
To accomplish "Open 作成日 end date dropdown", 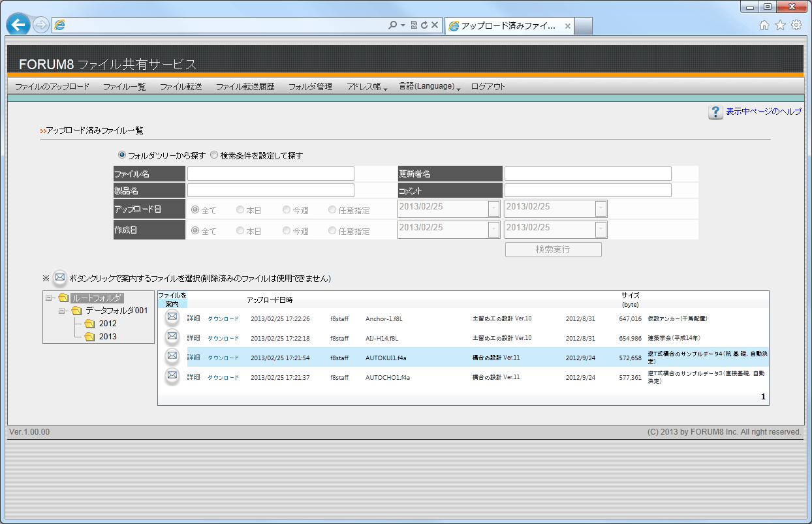I will [x=601, y=230].
